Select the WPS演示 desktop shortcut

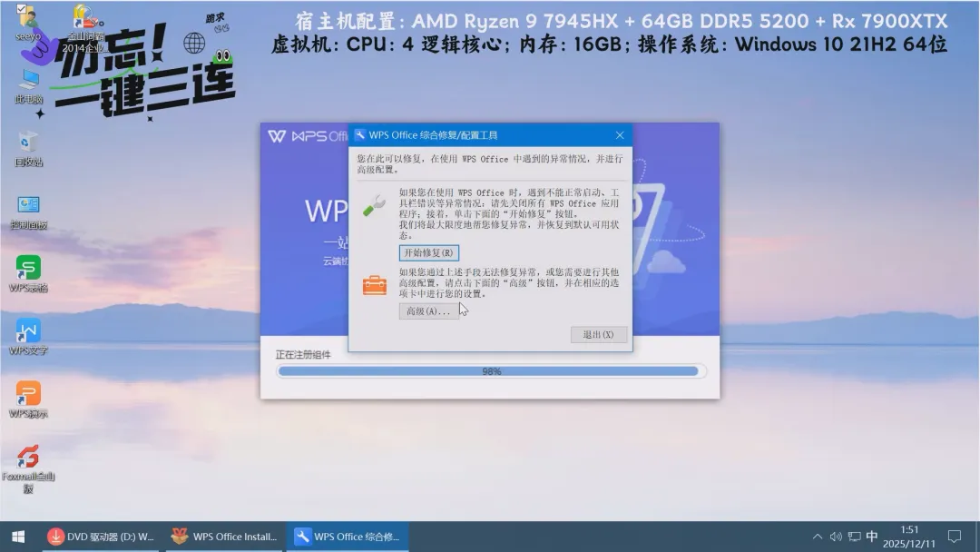(x=28, y=400)
